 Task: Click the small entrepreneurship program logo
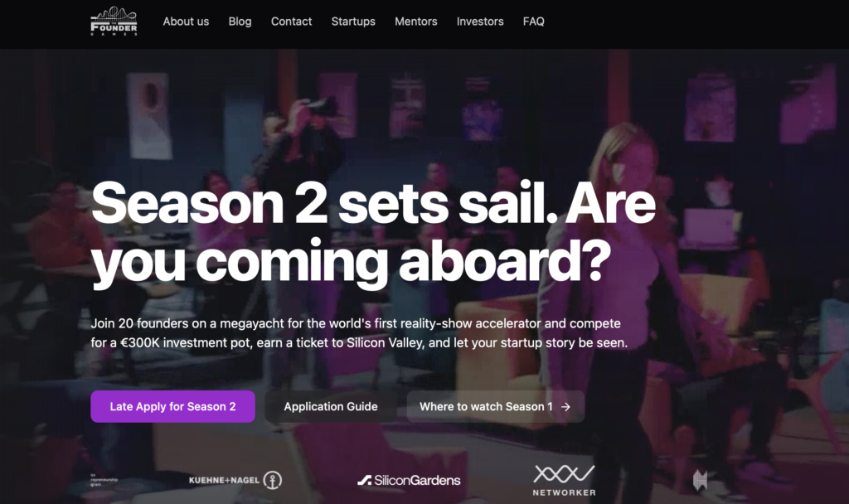104,480
